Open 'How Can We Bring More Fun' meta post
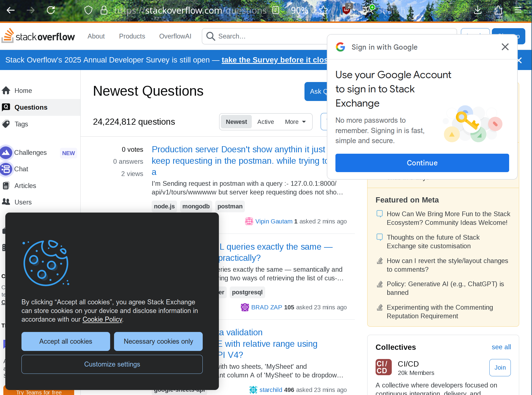The image size is (532, 395). (448, 218)
